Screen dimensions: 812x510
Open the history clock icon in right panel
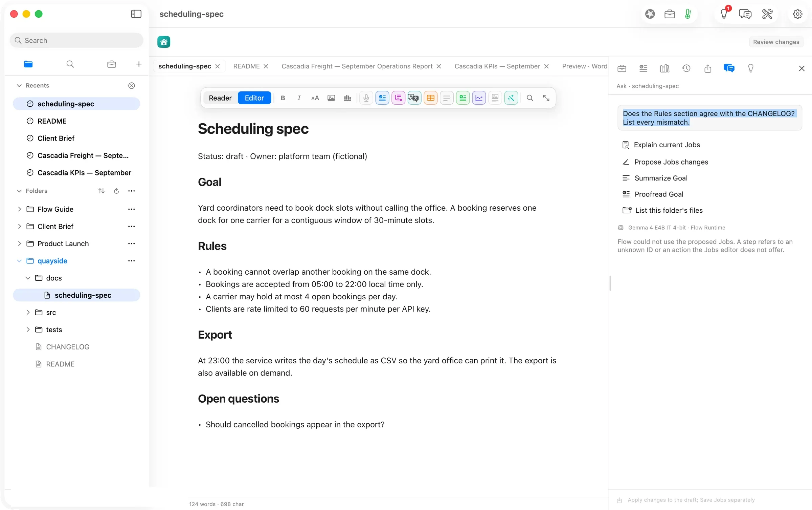pyautogui.click(x=686, y=68)
